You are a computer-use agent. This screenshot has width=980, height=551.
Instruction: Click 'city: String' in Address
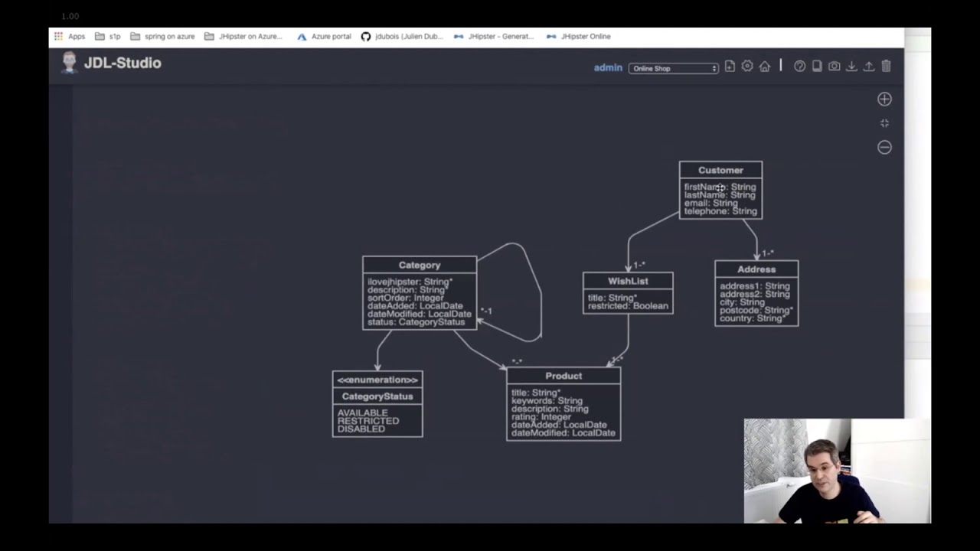pos(742,302)
